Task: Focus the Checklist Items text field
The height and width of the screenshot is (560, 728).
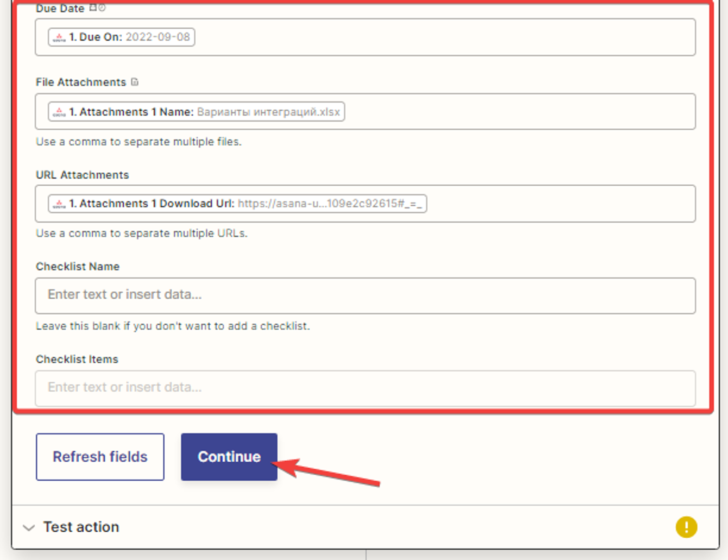Action: coord(365,387)
